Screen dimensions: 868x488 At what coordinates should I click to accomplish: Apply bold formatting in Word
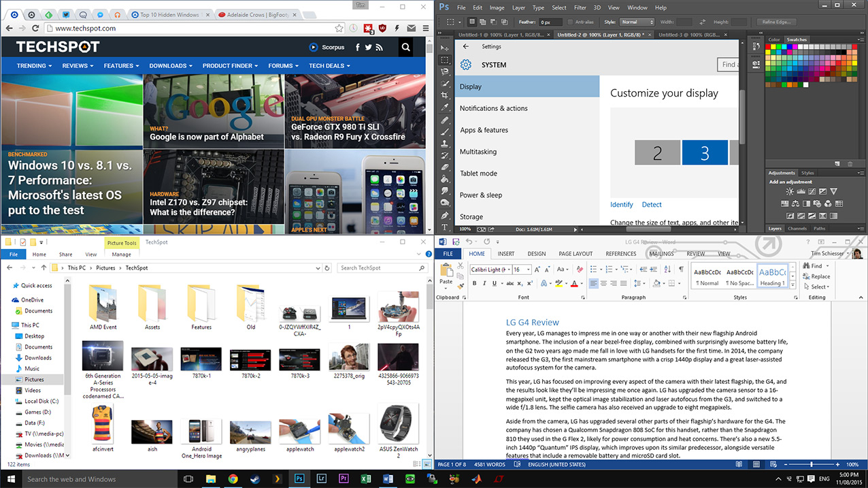coord(475,283)
